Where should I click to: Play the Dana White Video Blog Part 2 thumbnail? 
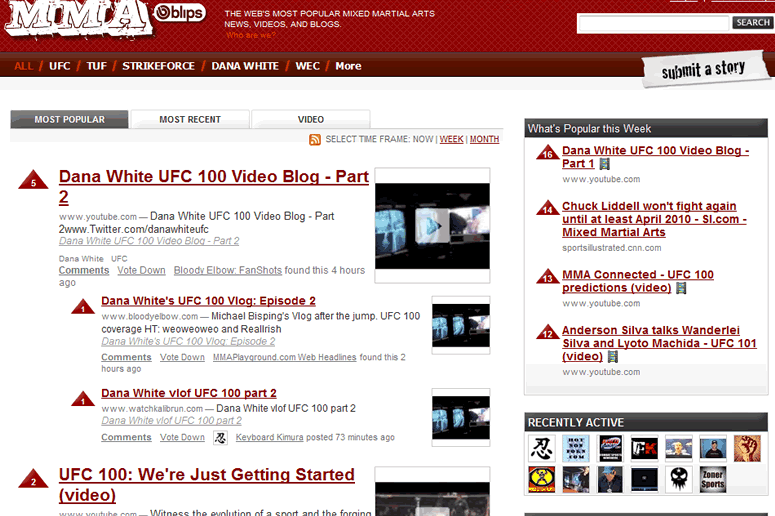pyautogui.click(x=432, y=226)
